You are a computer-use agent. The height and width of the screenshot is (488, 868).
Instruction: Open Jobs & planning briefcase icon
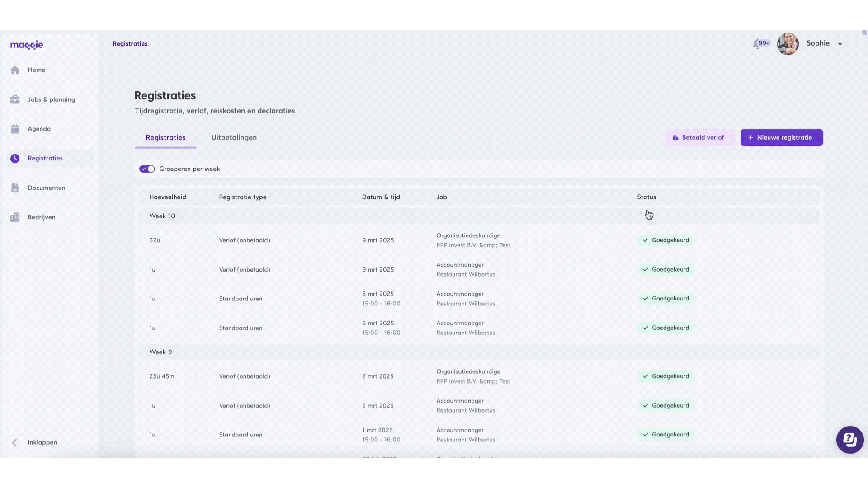coord(15,99)
